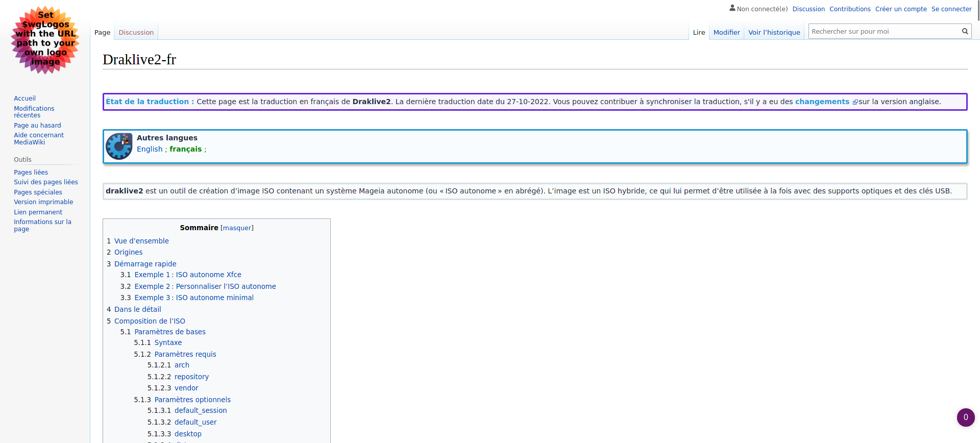Jump to 5.1.2.2 repository entry

tap(178, 377)
